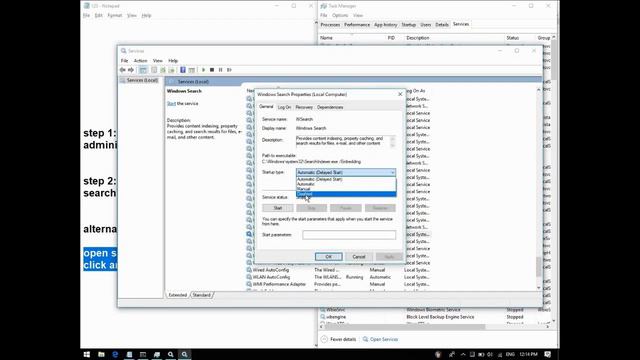The image size is (640, 360).
Task: Open View menu in Services window
Action: pos(158,60)
